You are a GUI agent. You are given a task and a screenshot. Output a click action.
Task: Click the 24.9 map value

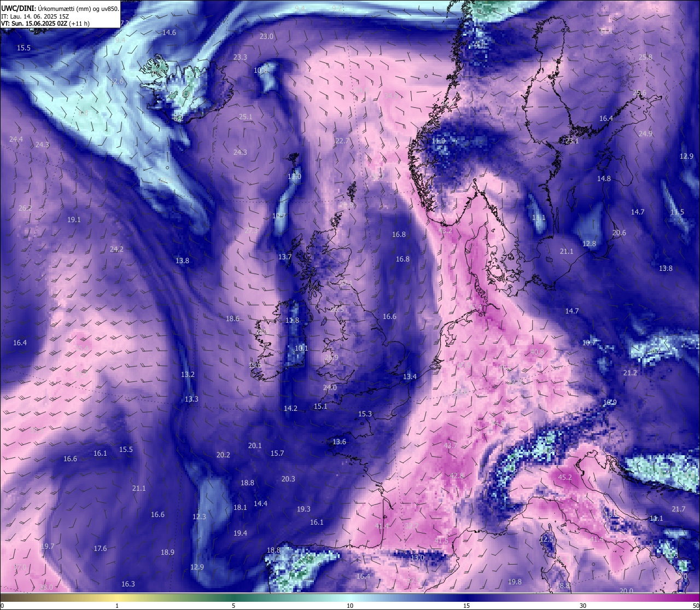pyautogui.click(x=645, y=134)
